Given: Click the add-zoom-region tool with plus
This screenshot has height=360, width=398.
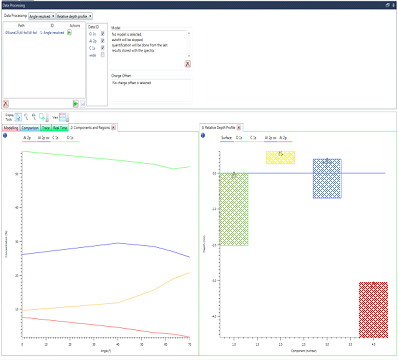Looking at the screenshot, I should [x=42, y=117].
